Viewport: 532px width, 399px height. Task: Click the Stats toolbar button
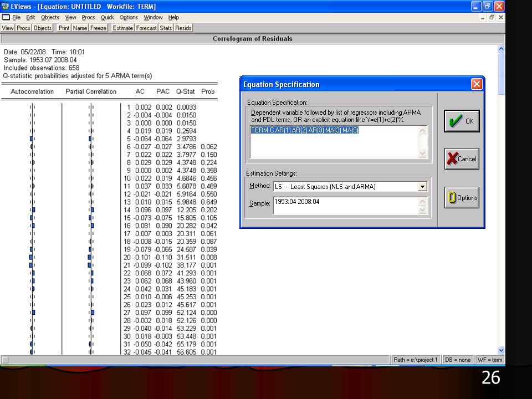tap(166, 28)
